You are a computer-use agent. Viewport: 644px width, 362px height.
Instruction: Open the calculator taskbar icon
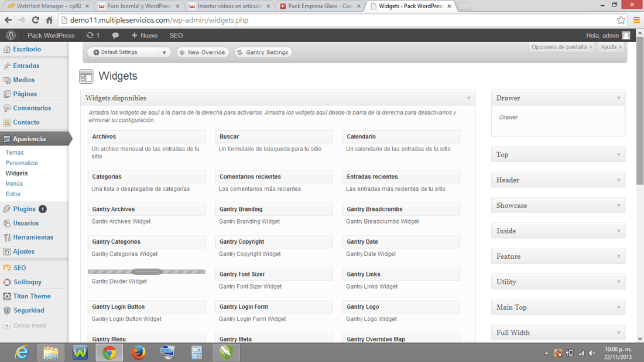[x=197, y=353]
